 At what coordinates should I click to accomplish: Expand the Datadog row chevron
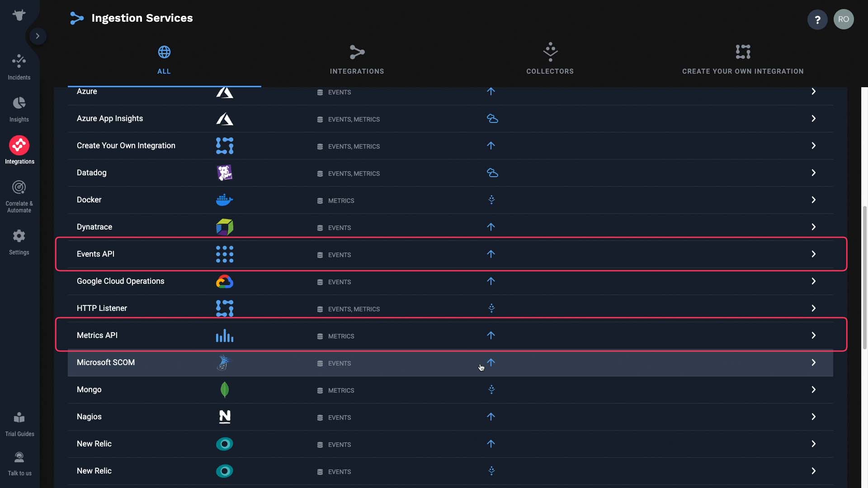pyautogui.click(x=813, y=173)
